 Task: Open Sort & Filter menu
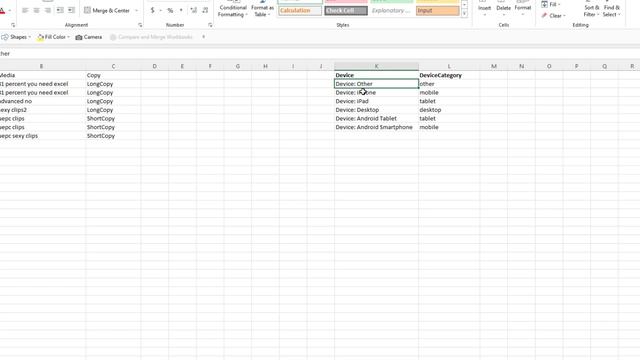coord(591,9)
